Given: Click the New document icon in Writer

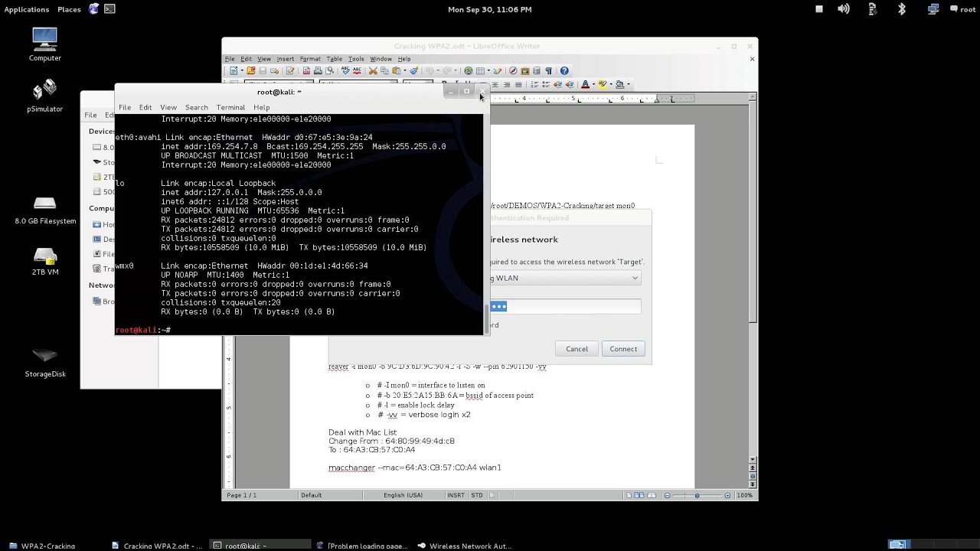Looking at the screenshot, I should click(234, 70).
